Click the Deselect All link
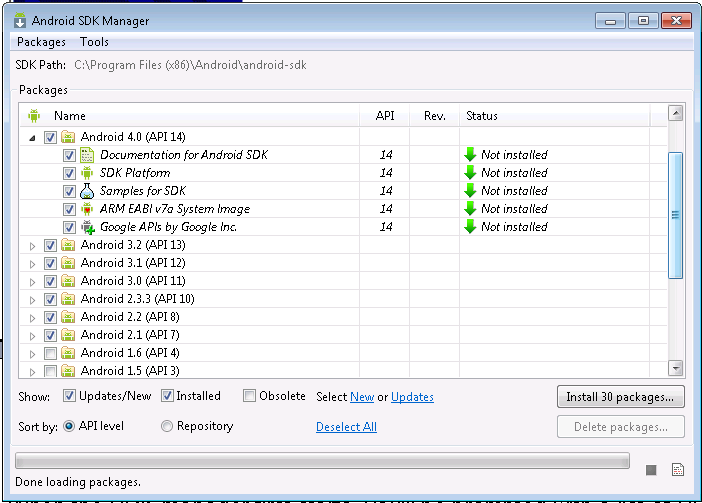 [346, 427]
